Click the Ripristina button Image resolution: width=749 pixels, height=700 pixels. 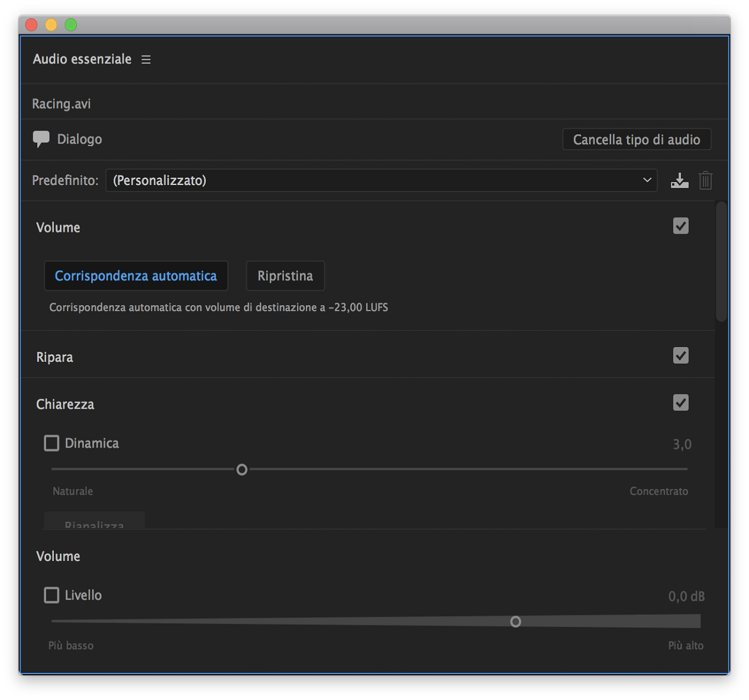tap(285, 276)
